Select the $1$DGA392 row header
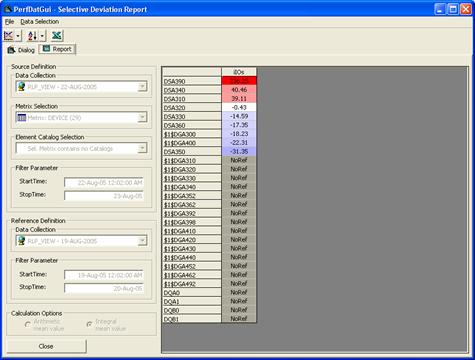This screenshot has height=360, width=475. (x=192, y=214)
